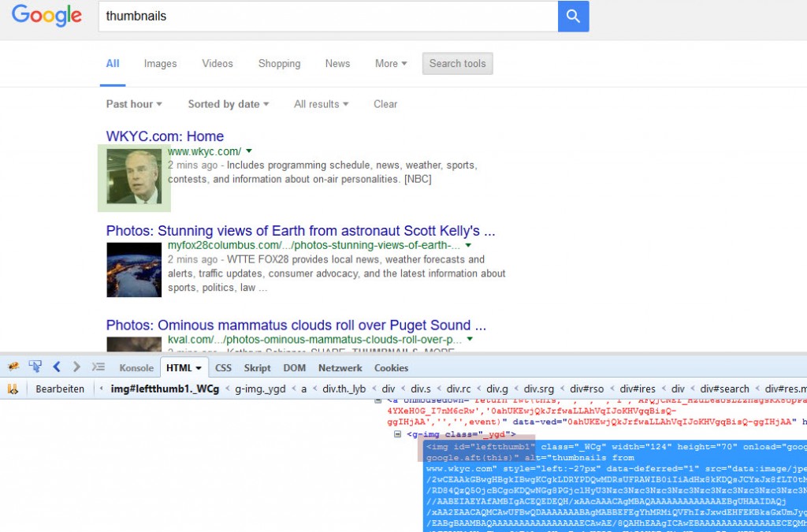Viewport: 807px width, 532px height.
Task: Switch to the All results tab
Action: click(113, 63)
